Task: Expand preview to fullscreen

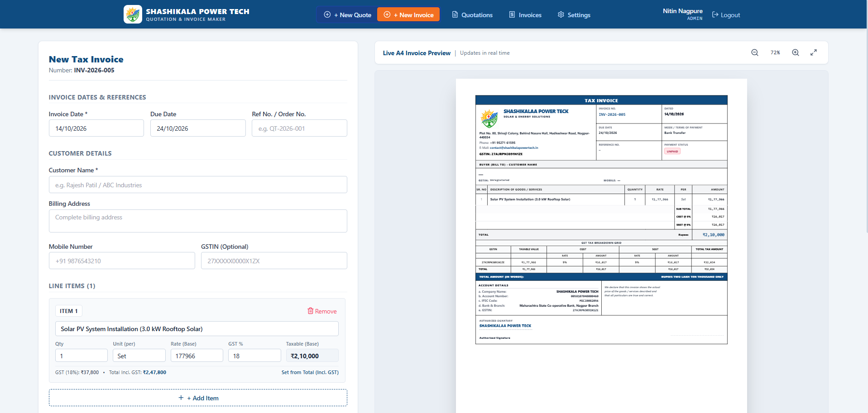Action: click(814, 52)
